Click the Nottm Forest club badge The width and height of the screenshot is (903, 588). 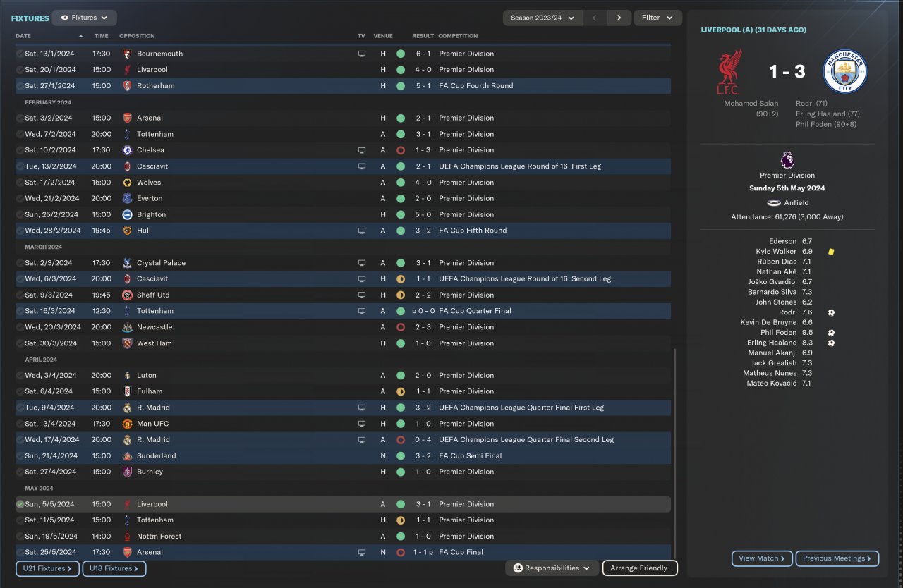click(127, 537)
